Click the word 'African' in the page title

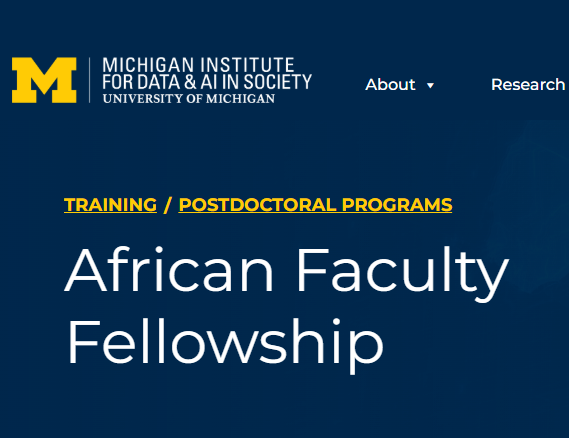click(169, 269)
